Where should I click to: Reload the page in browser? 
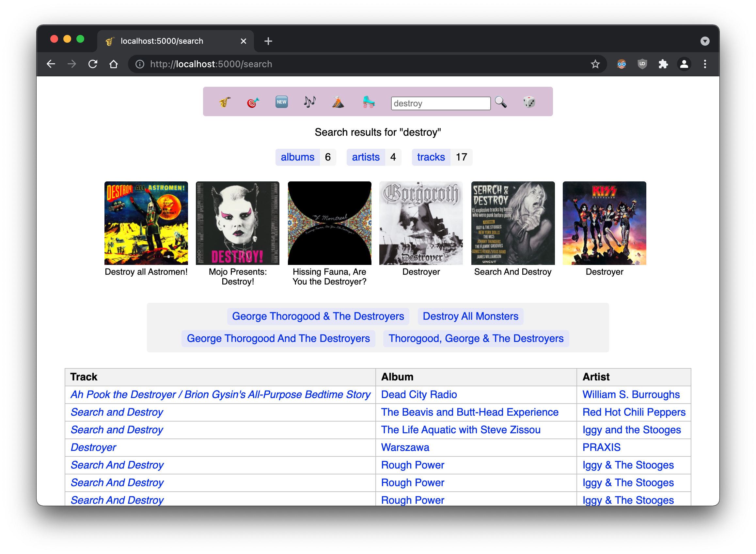click(x=93, y=64)
